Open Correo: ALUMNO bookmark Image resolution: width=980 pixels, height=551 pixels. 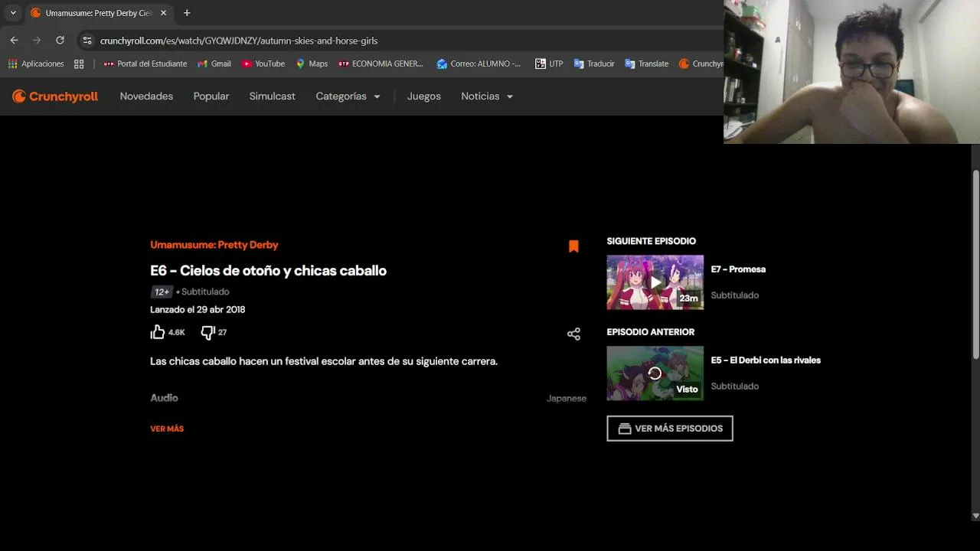479,64
